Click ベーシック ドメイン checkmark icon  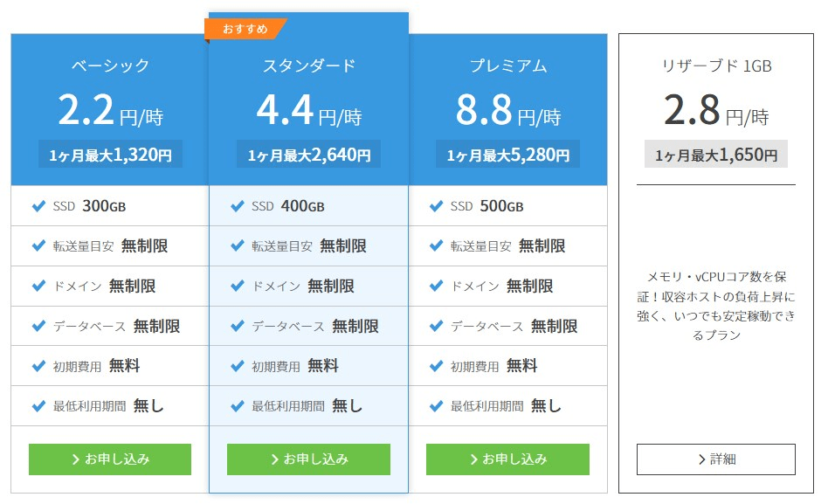(38, 286)
